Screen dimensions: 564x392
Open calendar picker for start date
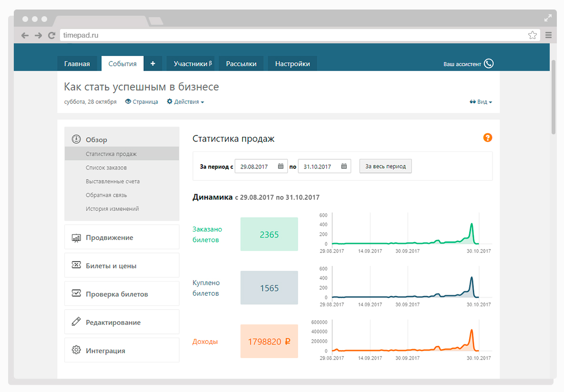point(281,167)
